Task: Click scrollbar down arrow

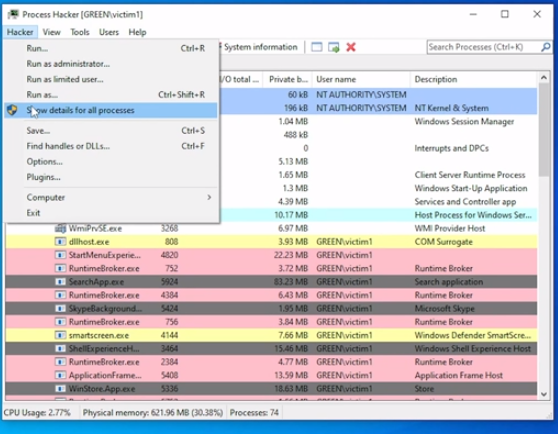Action: click(x=544, y=394)
